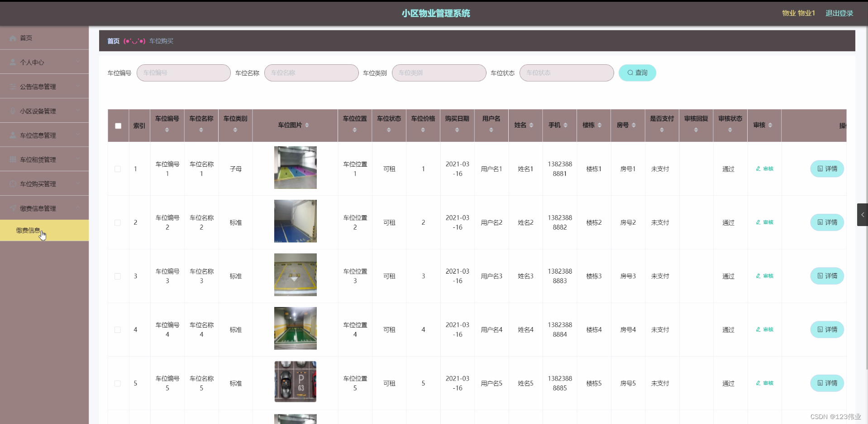Click the 查询 search button
This screenshot has height=424, width=868.
tap(637, 72)
